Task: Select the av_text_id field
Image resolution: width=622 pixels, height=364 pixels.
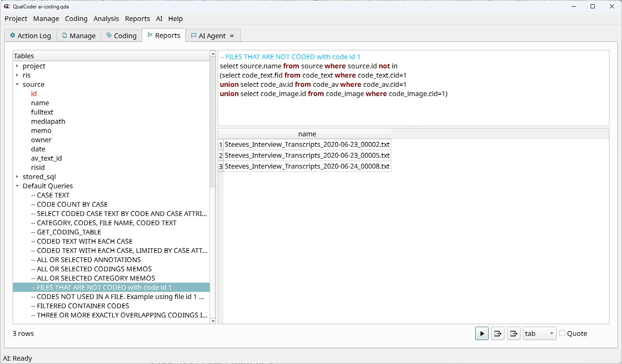Action: [46, 158]
